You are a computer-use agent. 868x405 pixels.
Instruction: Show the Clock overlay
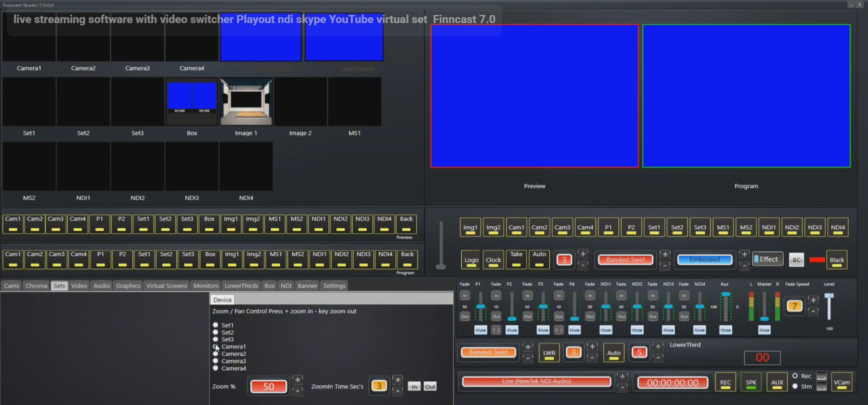click(x=493, y=260)
